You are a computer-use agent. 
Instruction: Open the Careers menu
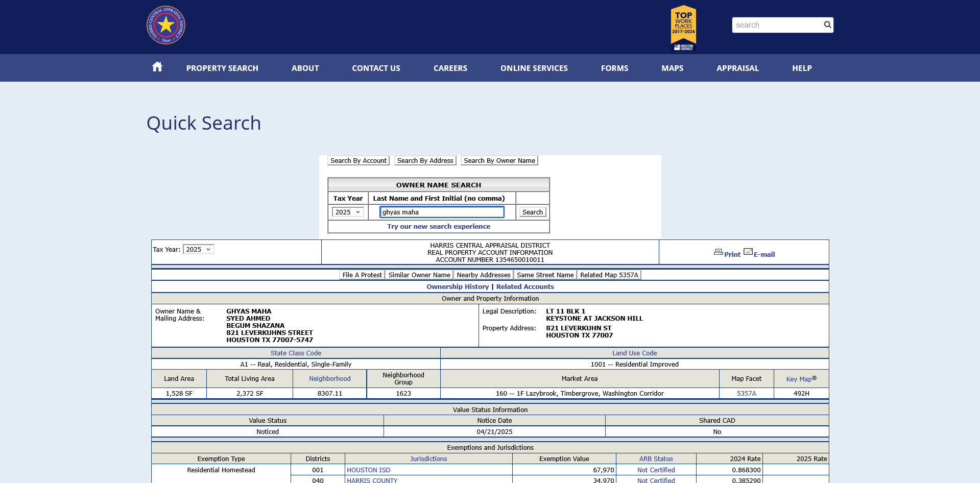click(x=450, y=68)
